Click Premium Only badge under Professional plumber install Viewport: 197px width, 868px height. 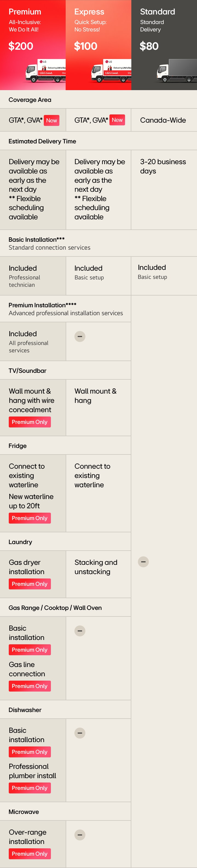[x=30, y=788]
